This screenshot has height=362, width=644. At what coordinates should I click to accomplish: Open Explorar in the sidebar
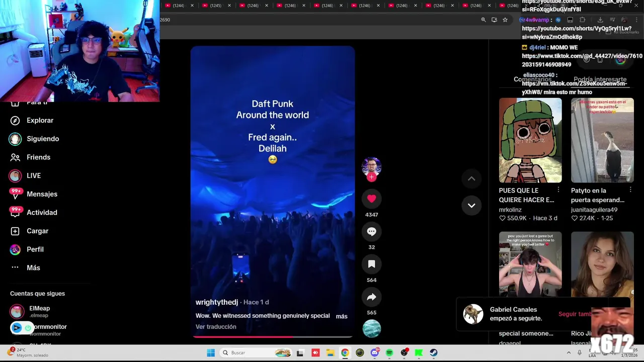32,120
